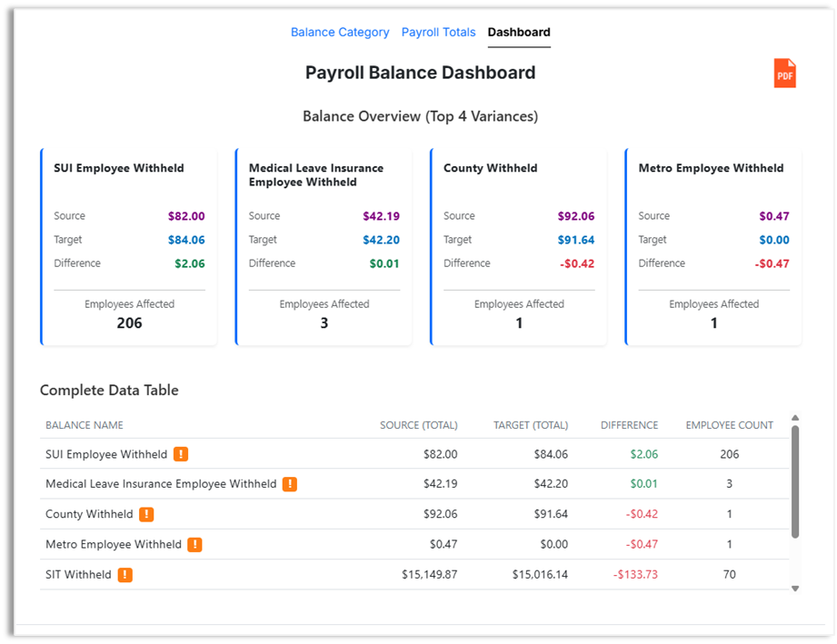Click the alert icon beside SIT Withheld
The height and width of the screenshot is (644, 837).
125,574
